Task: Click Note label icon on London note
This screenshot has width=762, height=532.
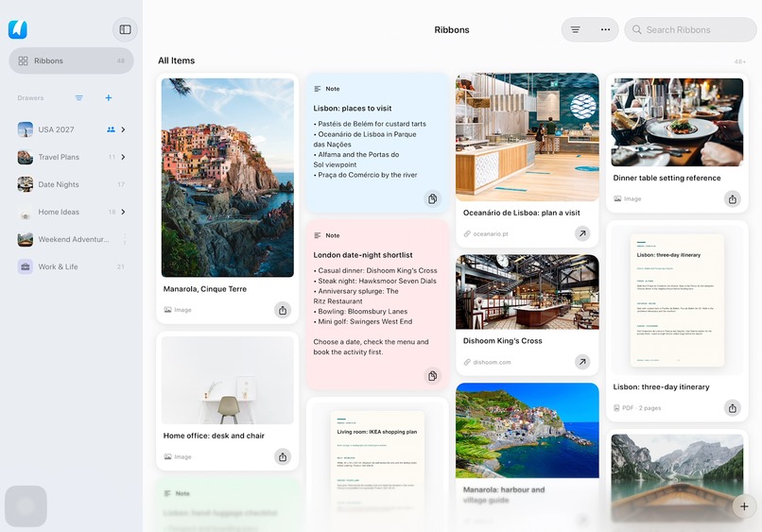Action: (318, 235)
